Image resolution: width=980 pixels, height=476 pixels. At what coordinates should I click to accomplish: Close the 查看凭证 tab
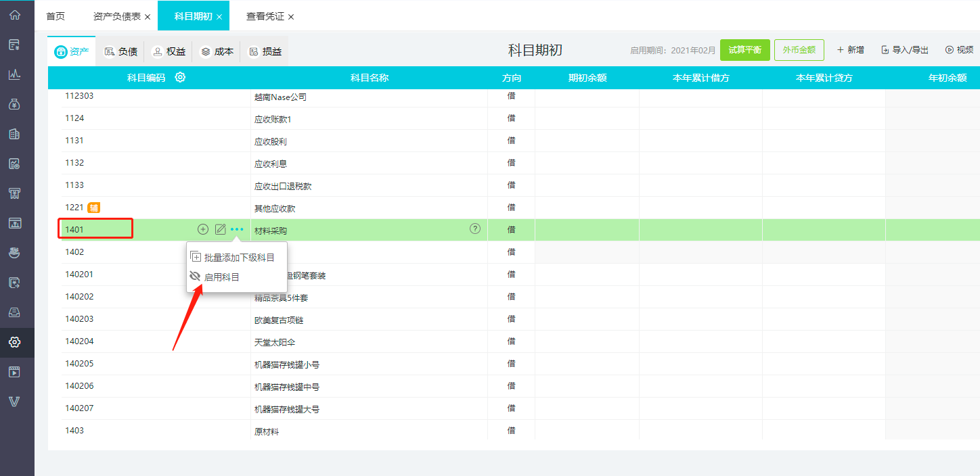[x=291, y=16]
